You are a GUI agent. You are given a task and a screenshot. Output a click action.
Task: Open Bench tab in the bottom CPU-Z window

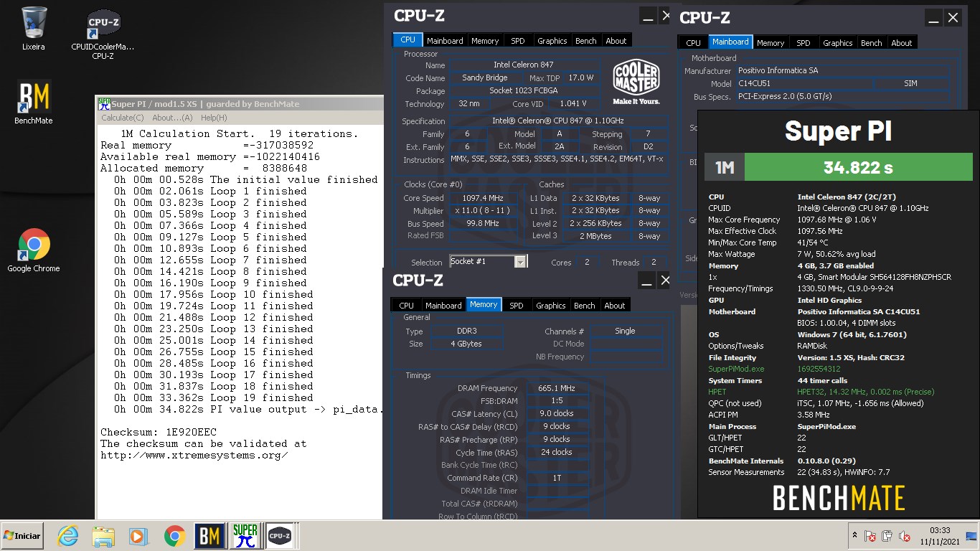(x=585, y=306)
